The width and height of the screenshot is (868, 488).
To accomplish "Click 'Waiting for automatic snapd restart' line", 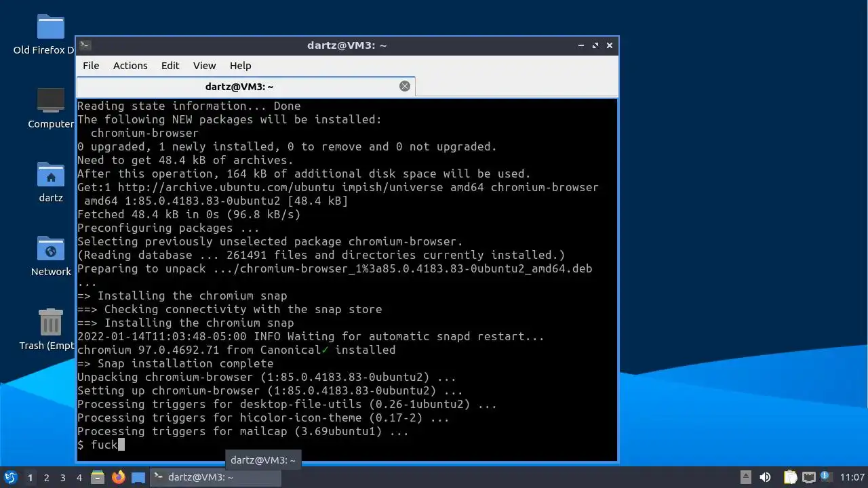I will click(311, 336).
